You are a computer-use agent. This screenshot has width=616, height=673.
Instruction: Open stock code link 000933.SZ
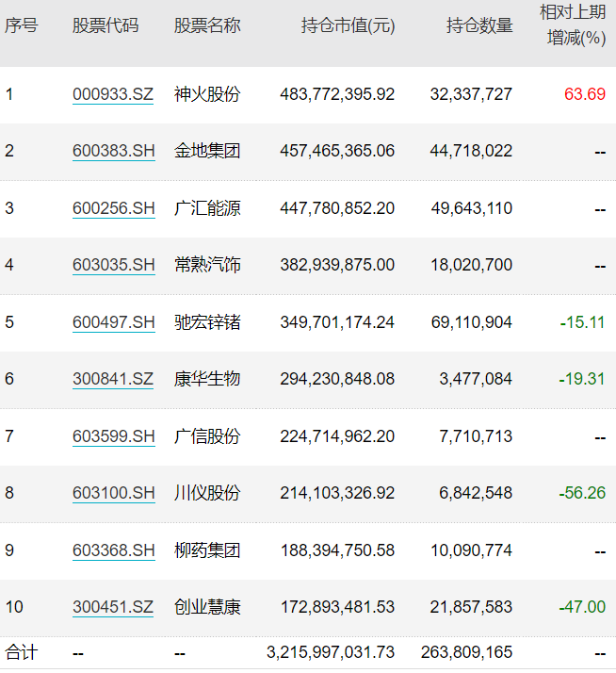(x=113, y=94)
